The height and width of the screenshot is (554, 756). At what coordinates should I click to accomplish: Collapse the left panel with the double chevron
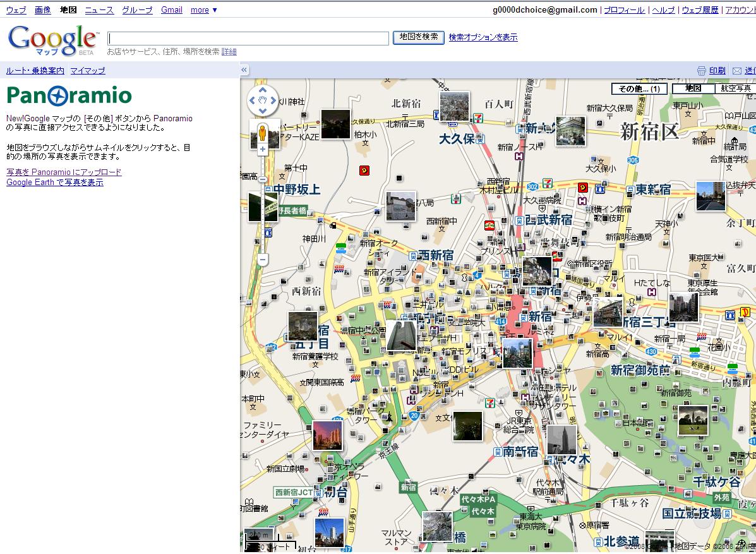(244, 70)
